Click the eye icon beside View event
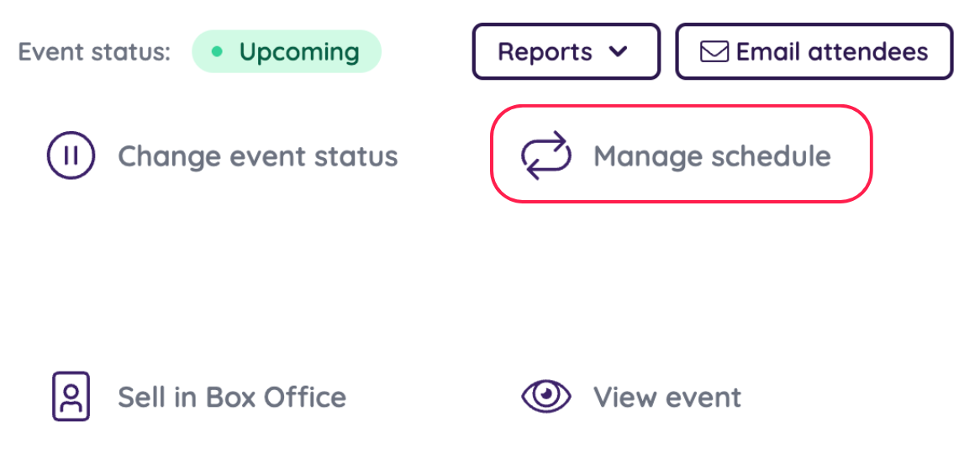 pos(546,397)
